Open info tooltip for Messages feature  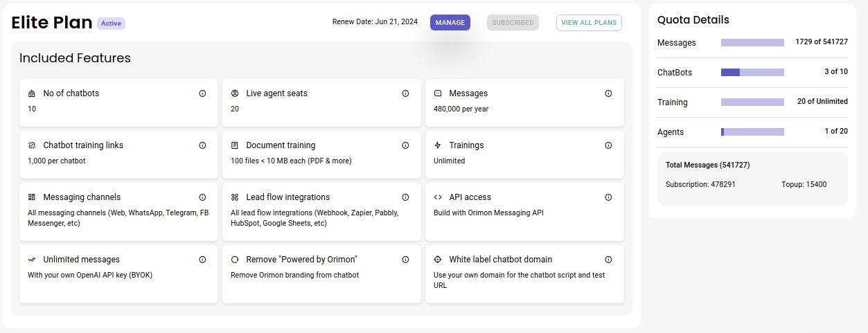click(608, 93)
